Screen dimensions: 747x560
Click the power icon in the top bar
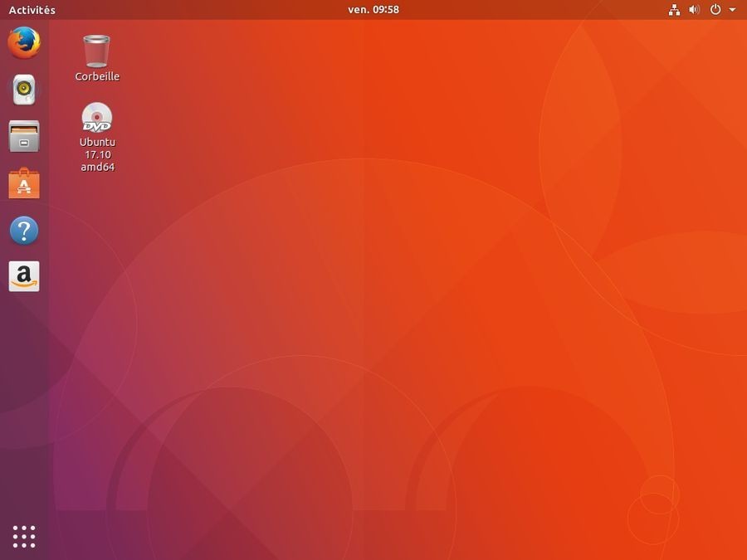(714, 9)
